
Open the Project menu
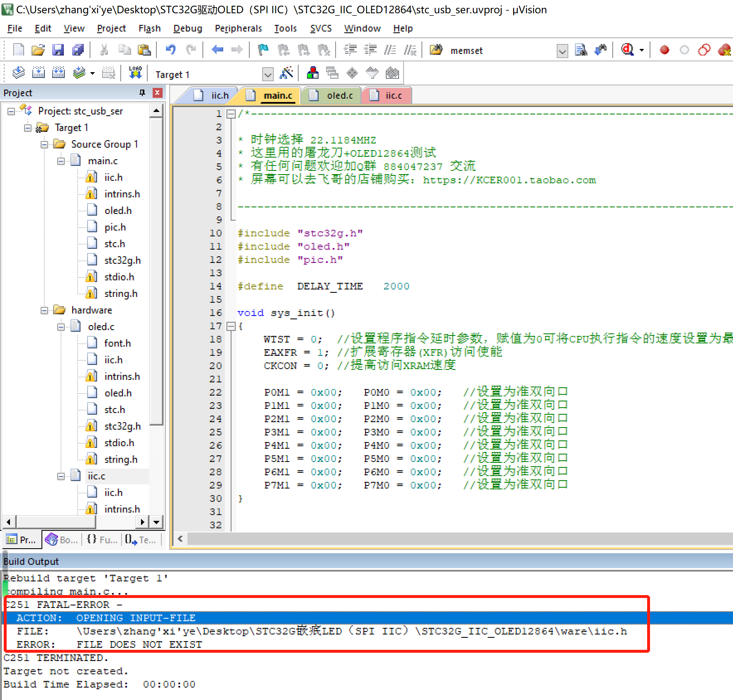click(111, 28)
